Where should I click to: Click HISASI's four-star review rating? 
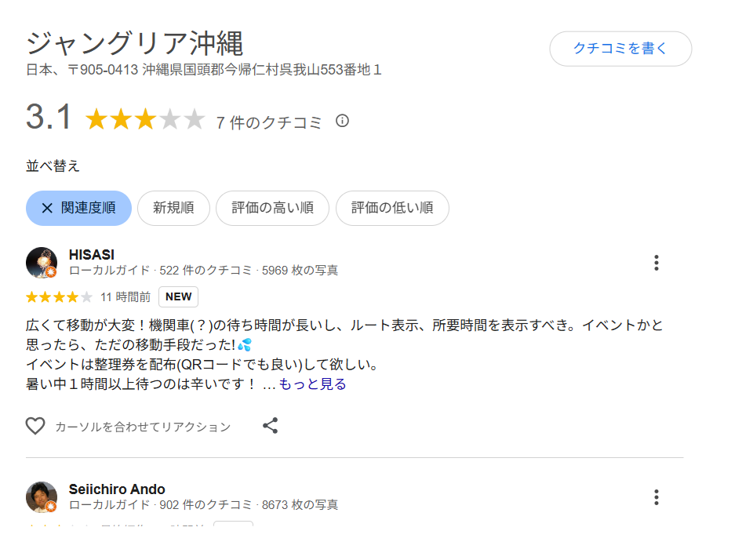(x=59, y=297)
